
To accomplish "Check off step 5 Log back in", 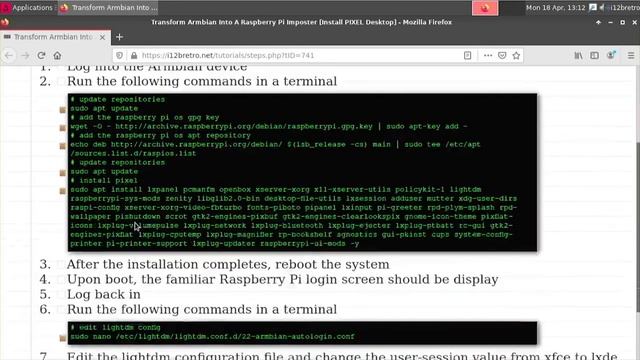I will [x=60, y=295].
